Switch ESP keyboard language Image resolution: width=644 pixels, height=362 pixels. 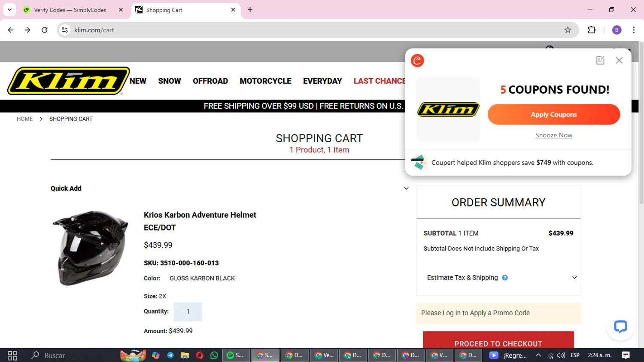(x=575, y=356)
